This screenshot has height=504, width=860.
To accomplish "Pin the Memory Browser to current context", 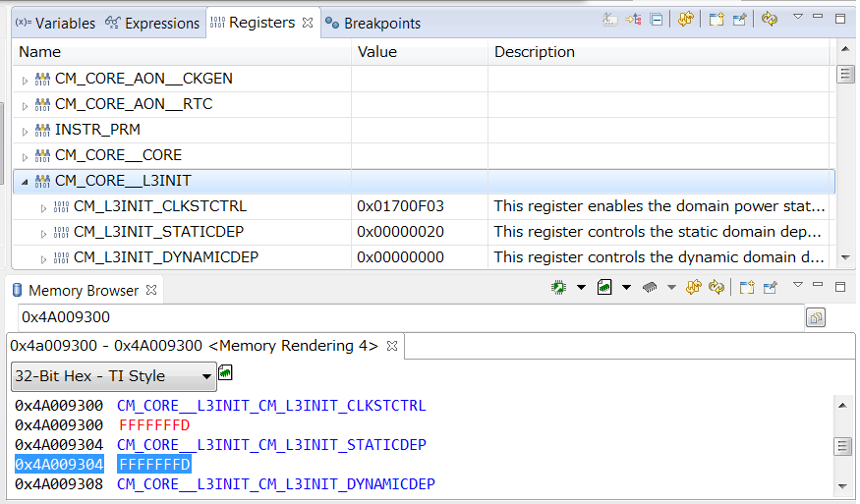I will point(770,287).
